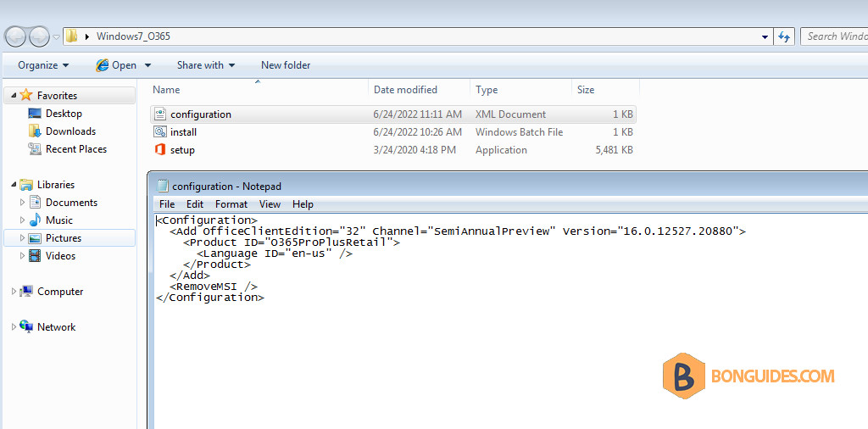Select Music library
This screenshot has height=429, width=868.
click(59, 220)
